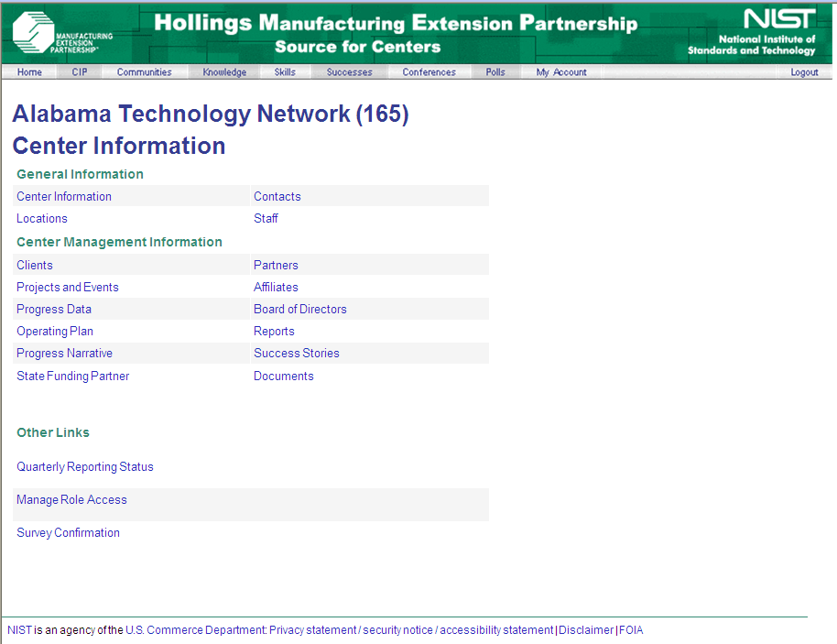Click the Hollings Manufacturing Extension Partnership banner title
The width and height of the screenshot is (837, 644).
(396, 24)
